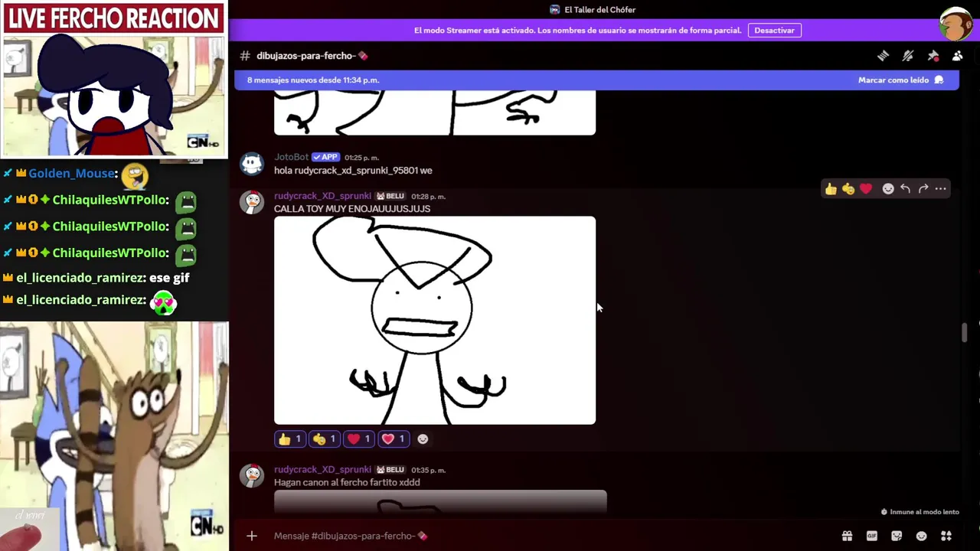Open the GIF picker

click(x=871, y=536)
